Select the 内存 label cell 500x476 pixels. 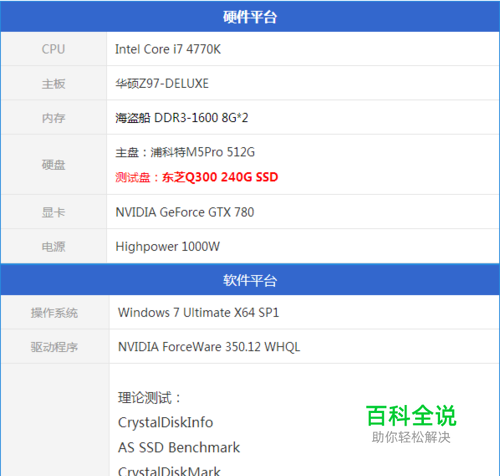click(x=53, y=118)
